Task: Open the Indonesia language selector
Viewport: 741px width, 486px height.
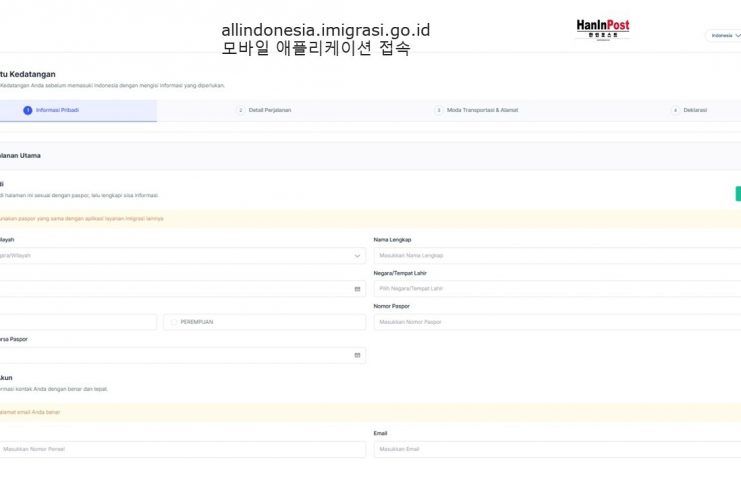Action: [x=722, y=35]
